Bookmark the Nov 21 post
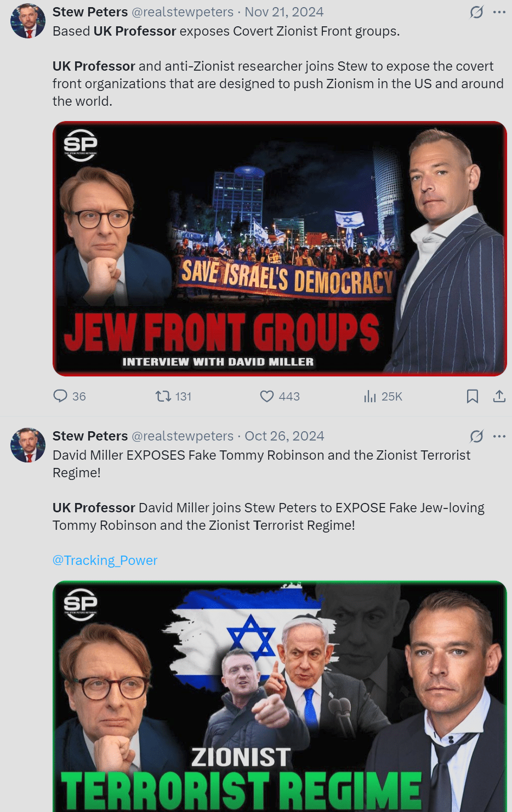 point(473,396)
